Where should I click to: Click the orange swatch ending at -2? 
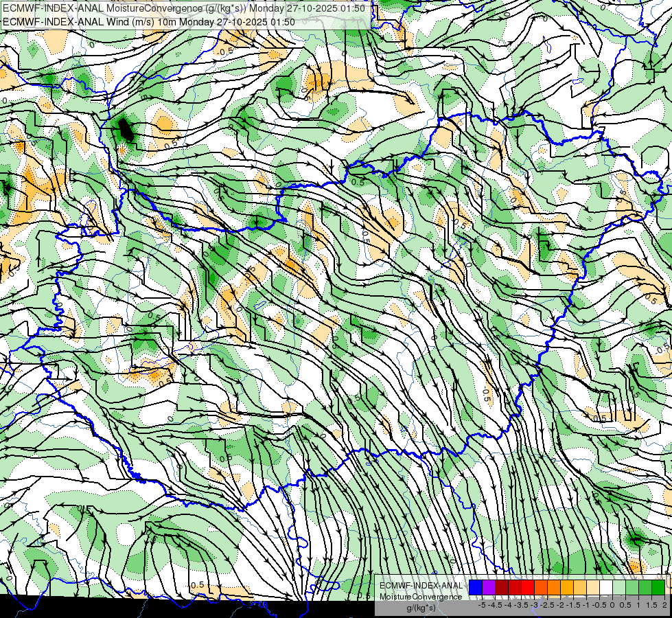point(554,588)
